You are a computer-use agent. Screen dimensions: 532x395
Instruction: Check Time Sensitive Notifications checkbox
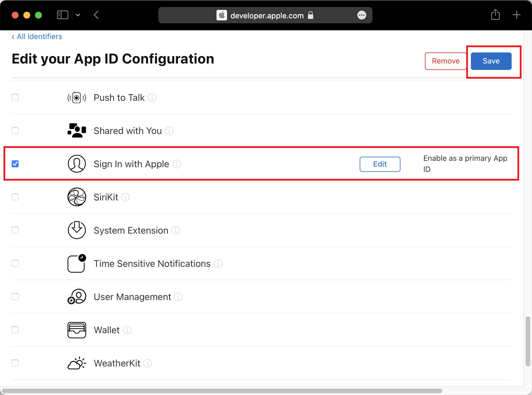pos(15,263)
